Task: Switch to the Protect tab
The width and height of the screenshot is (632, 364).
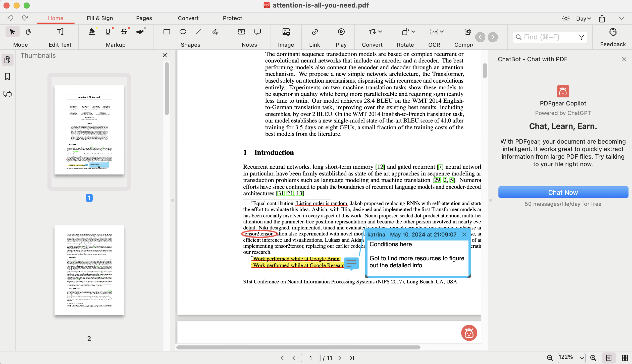Action: [232, 18]
